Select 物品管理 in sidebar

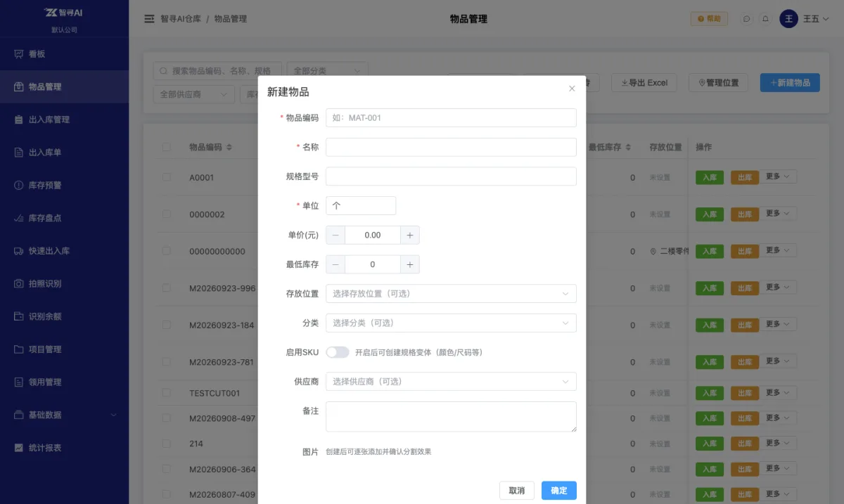pos(64,87)
